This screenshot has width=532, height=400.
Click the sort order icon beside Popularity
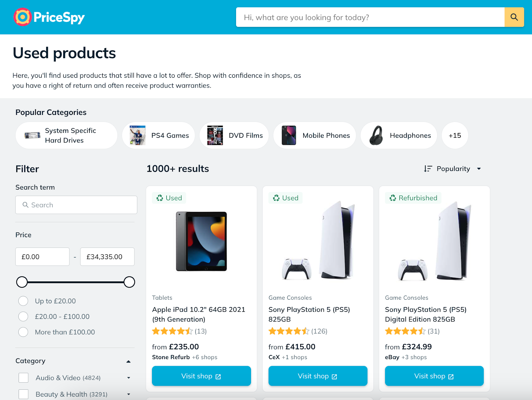click(x=428, y=169)
